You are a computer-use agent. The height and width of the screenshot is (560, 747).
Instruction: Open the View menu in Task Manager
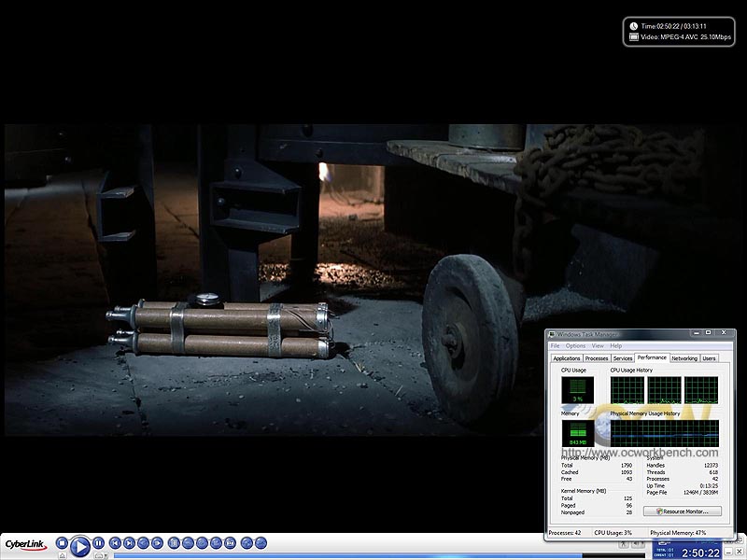pos(598,345)
